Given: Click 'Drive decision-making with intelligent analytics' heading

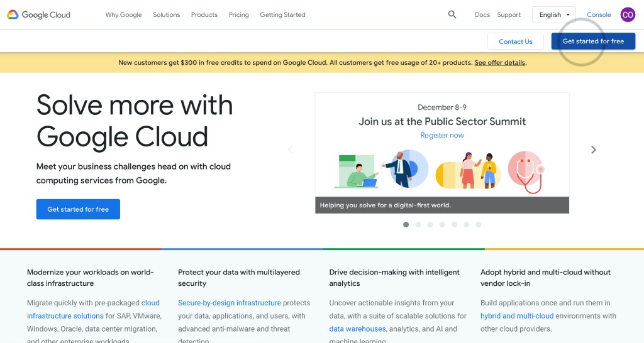Looking at the screenshot, I should 394,278.
